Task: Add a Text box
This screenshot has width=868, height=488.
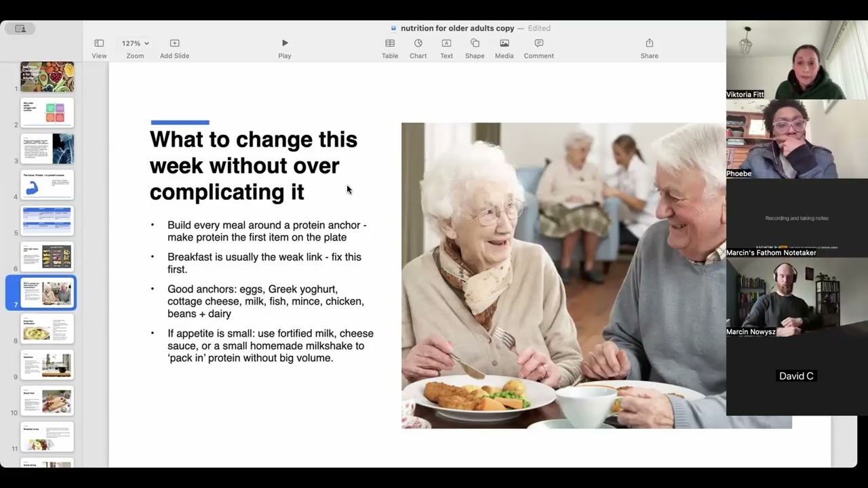Action: pos(446,48)
